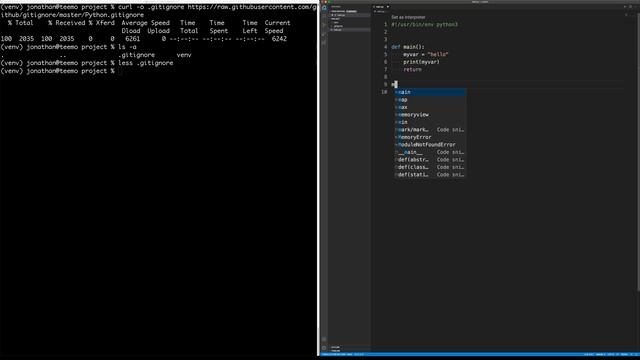Click the 'Current Speed' column header in terminal
Image resolution: width=640 pixels, height=360 pixels.
coord(277,27)
